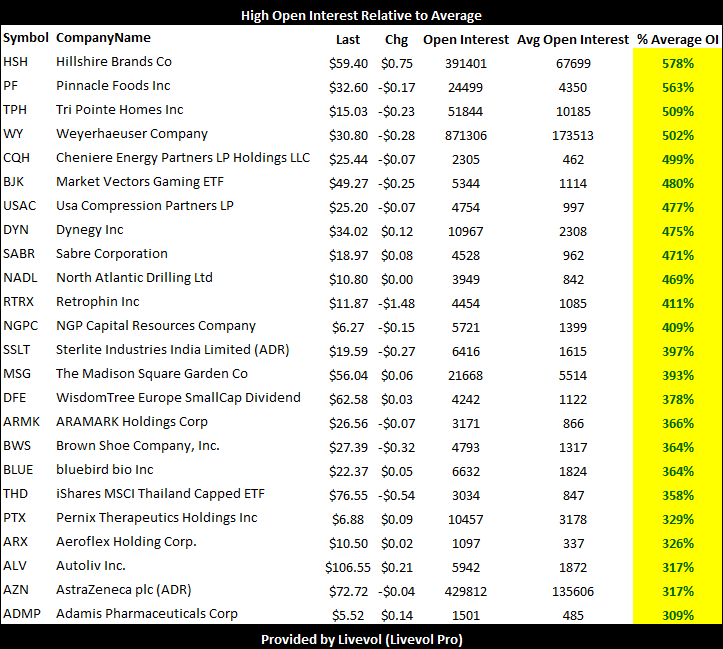
Task: Click the % Average OI column header
Action: pyautogui.click(x=678, y=40)
